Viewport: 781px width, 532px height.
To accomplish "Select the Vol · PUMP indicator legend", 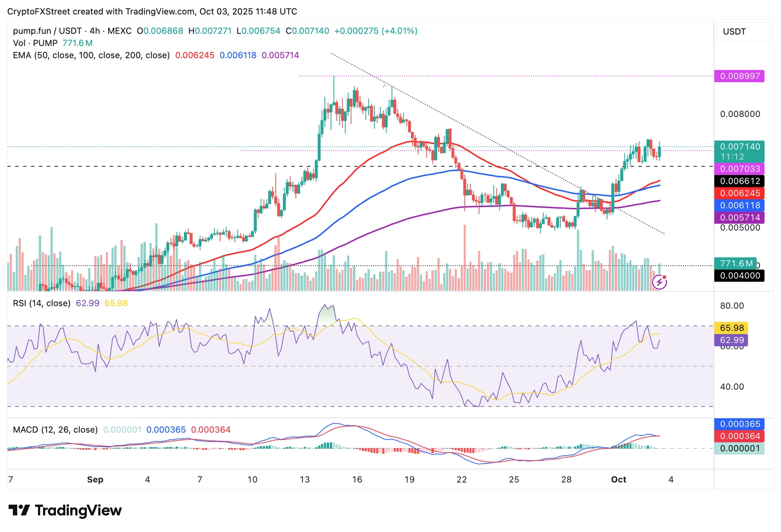I will click(35, 43).
